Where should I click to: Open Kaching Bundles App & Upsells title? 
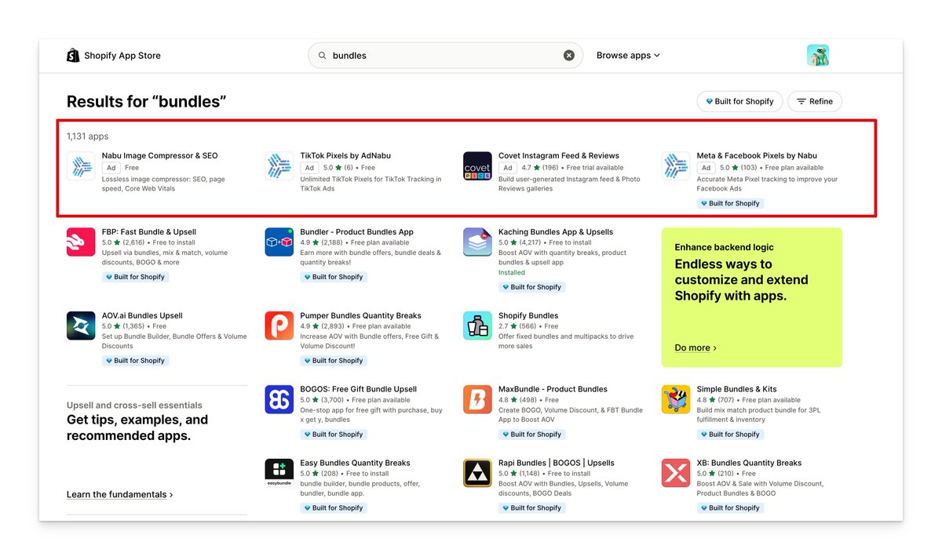[556, 232]
